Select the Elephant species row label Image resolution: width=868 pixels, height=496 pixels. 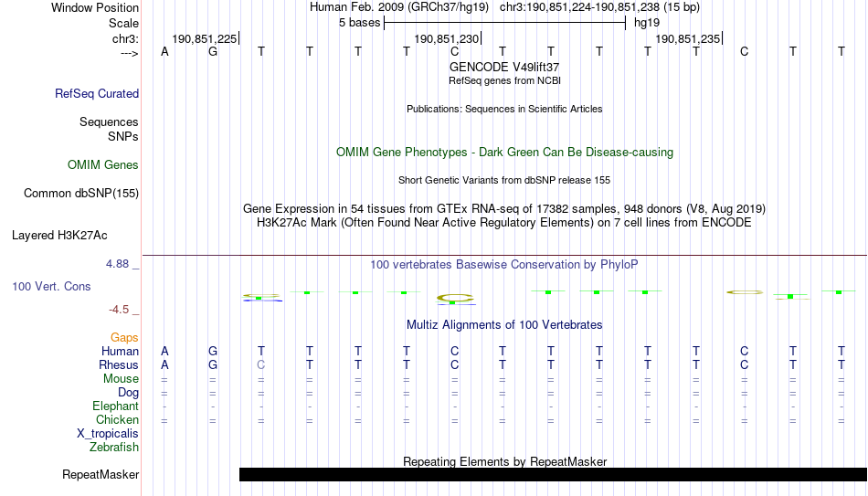115,406
